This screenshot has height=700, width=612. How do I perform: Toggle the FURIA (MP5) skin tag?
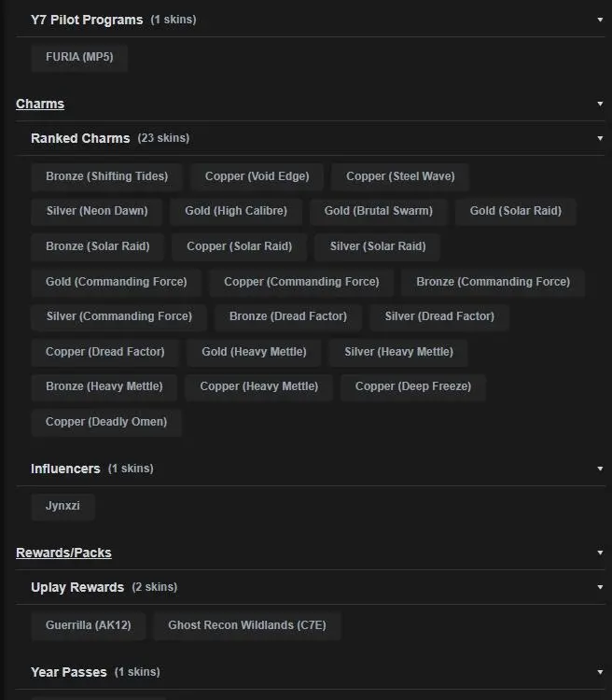[79, 57]
